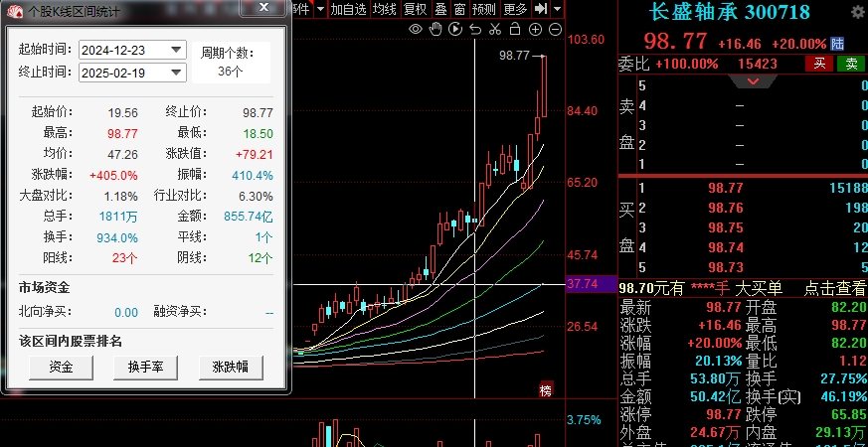The image size is (868, 447).
Task: Select the hand pan tool
Action: (x=435, y=29)
